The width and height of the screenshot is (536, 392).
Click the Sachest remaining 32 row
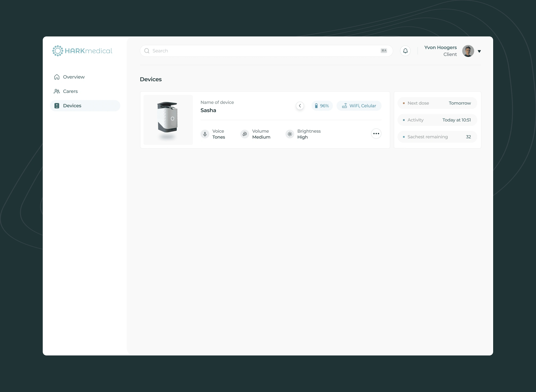(x=437, y=137)
